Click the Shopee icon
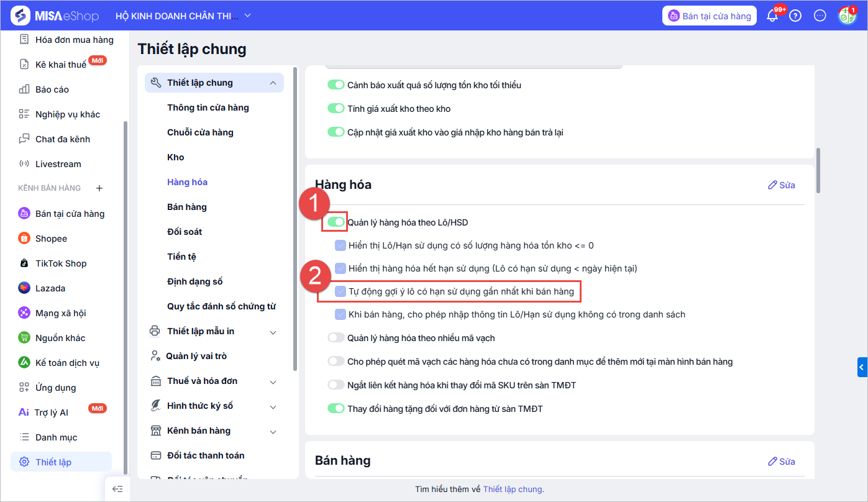This screenshot has width=868, height=502. pos(24,239)
